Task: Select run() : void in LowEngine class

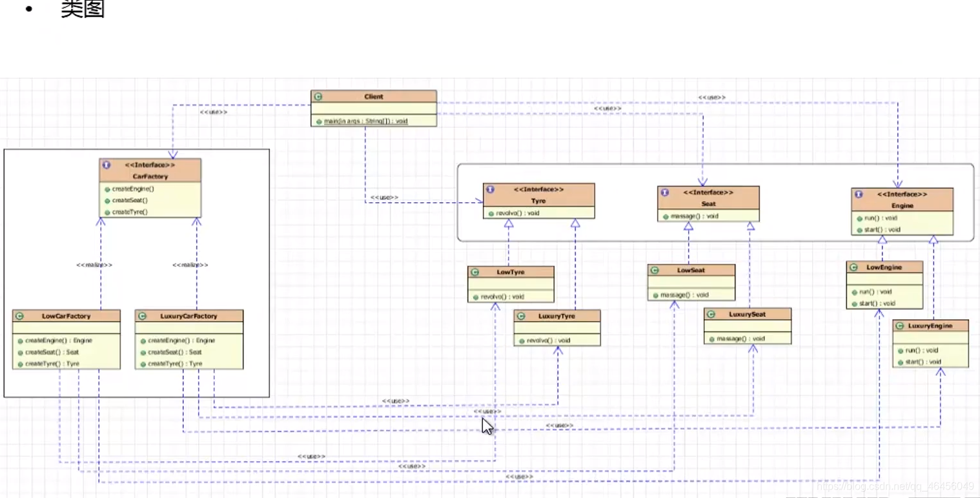Action: (x=875, y=291)
